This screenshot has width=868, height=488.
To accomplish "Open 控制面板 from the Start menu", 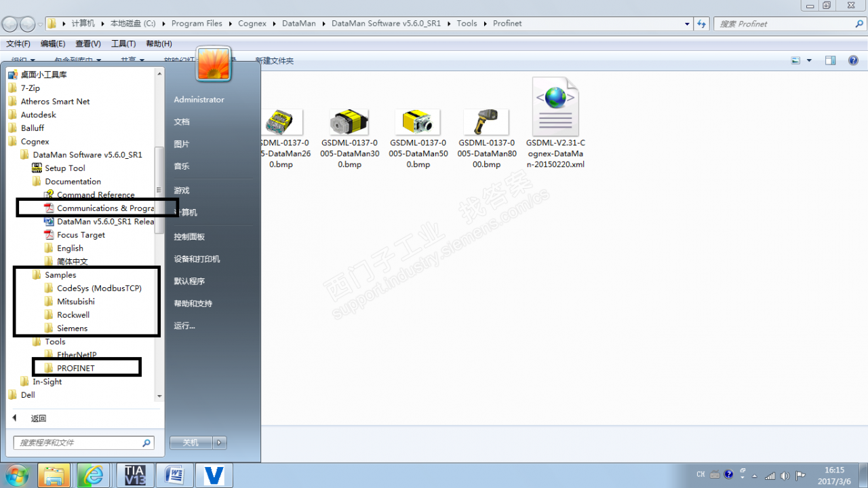I will [189, 237].
